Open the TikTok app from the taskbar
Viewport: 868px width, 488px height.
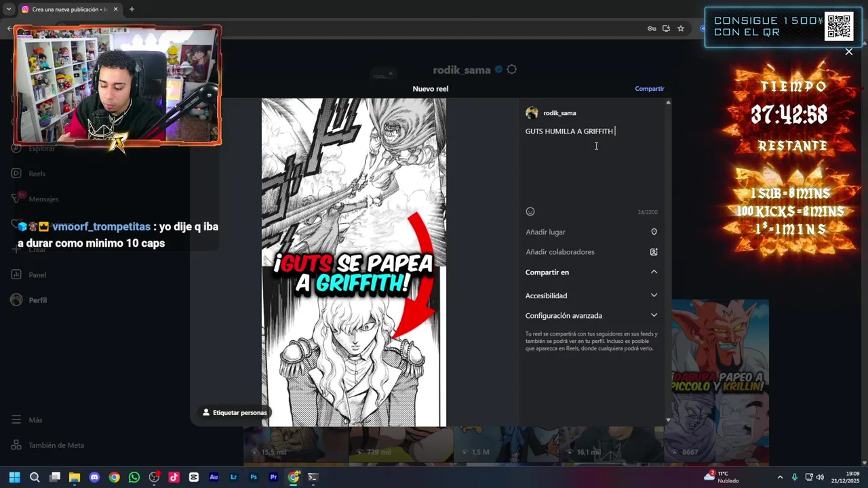click(x=174, y=477)
